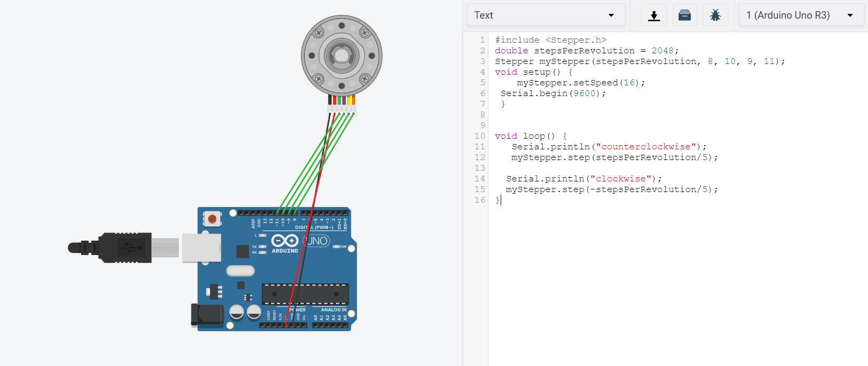Click the Arduino reset push button
Screen dimensions: 868x366
pos(212,219)
